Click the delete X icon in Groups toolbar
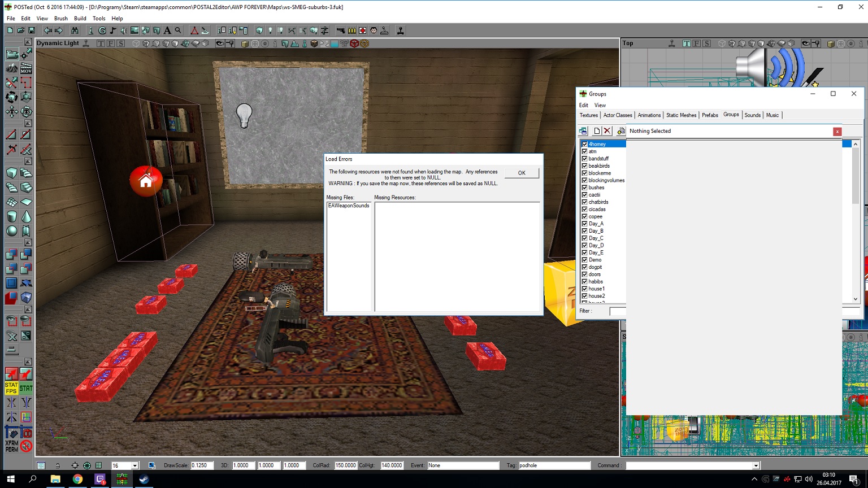Screen dimensions: 868x488 (607, 131)
